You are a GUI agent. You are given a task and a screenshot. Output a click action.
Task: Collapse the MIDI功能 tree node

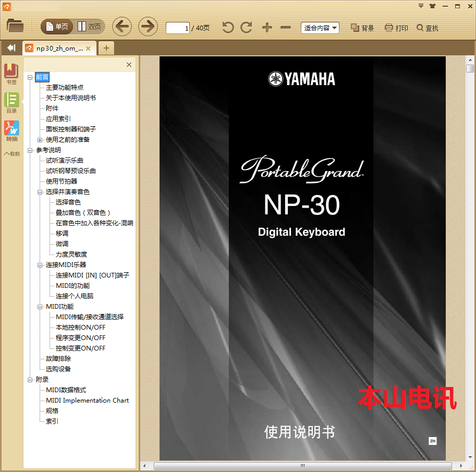pos(40,307)
